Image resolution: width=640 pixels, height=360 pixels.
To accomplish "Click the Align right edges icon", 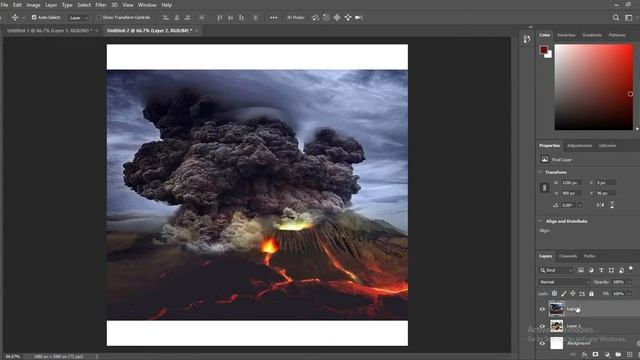I will 188,18.
